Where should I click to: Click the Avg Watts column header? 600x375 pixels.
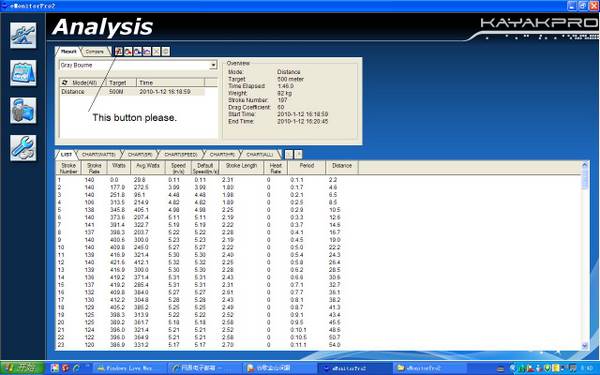click(x=148, y=168)
